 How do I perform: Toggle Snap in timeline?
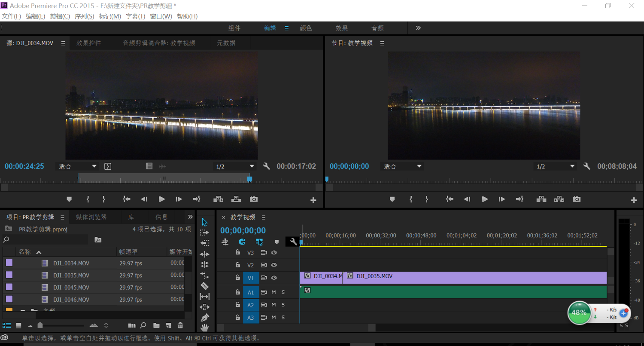tap(242, 242)
